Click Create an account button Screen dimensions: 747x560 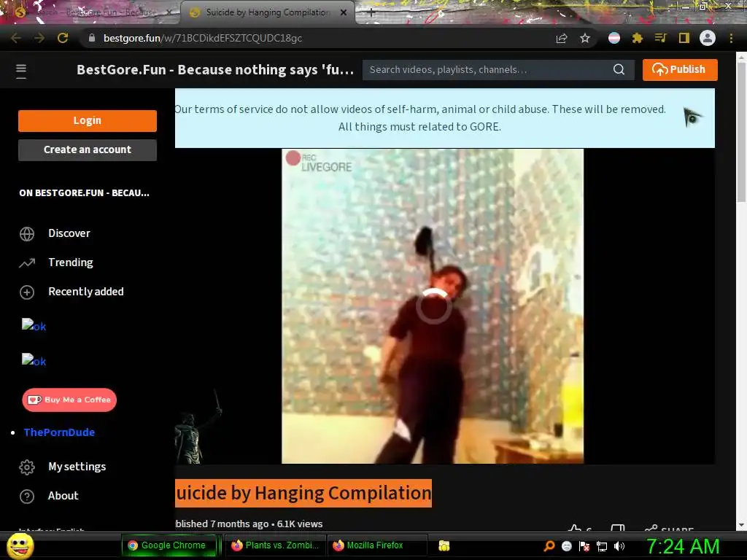[x=88, y=149]
